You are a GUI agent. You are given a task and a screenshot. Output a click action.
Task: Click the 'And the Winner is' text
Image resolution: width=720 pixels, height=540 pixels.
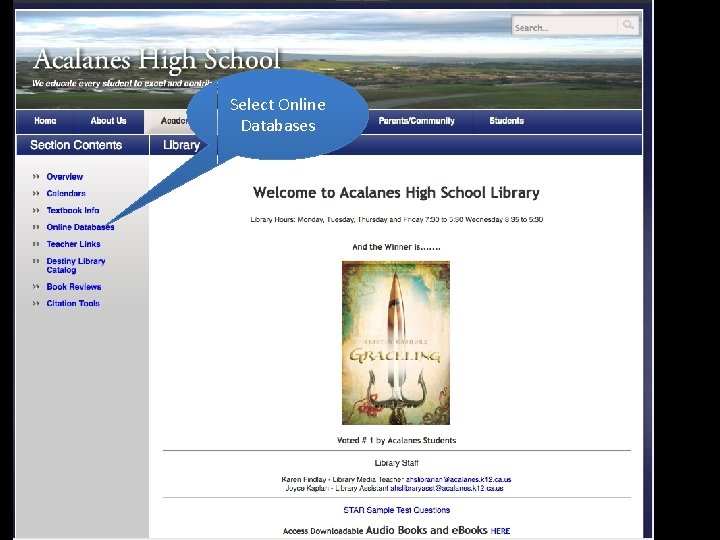396,247
